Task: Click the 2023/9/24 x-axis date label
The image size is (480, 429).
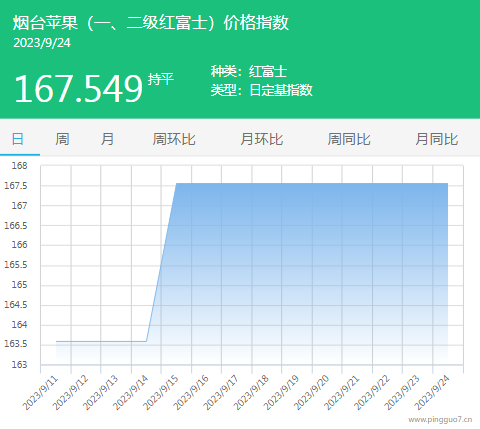Action: coord(432,393)
